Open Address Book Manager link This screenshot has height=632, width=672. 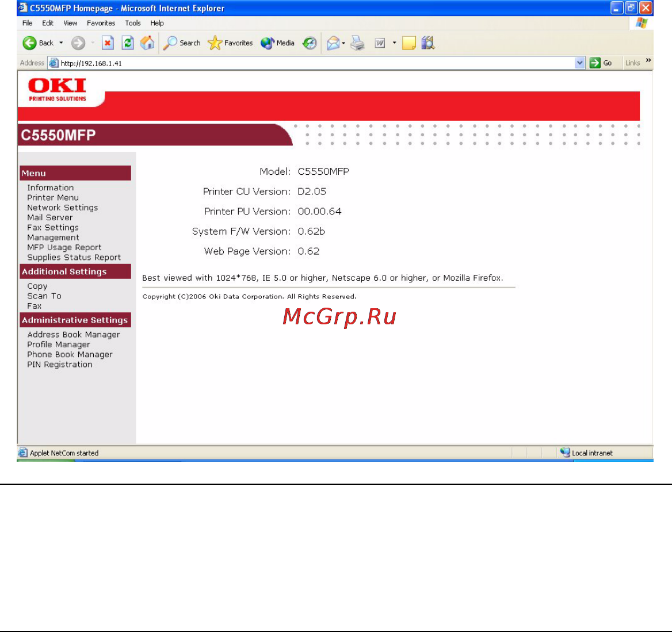point(73,334)
